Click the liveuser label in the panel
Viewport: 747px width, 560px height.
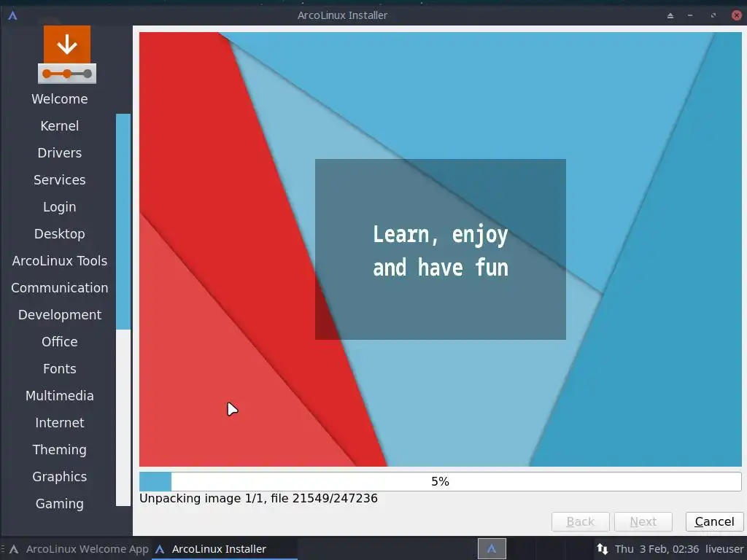point(724,549)
